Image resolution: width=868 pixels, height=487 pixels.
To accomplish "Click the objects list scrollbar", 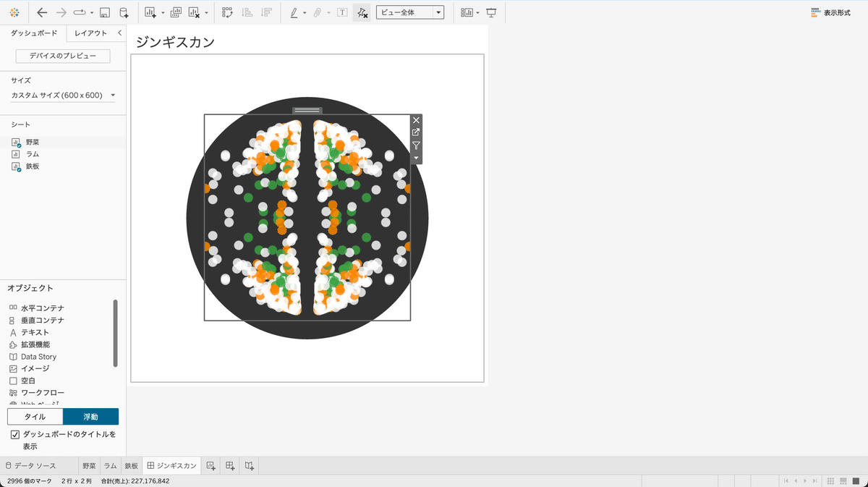I will pos(116,333).
